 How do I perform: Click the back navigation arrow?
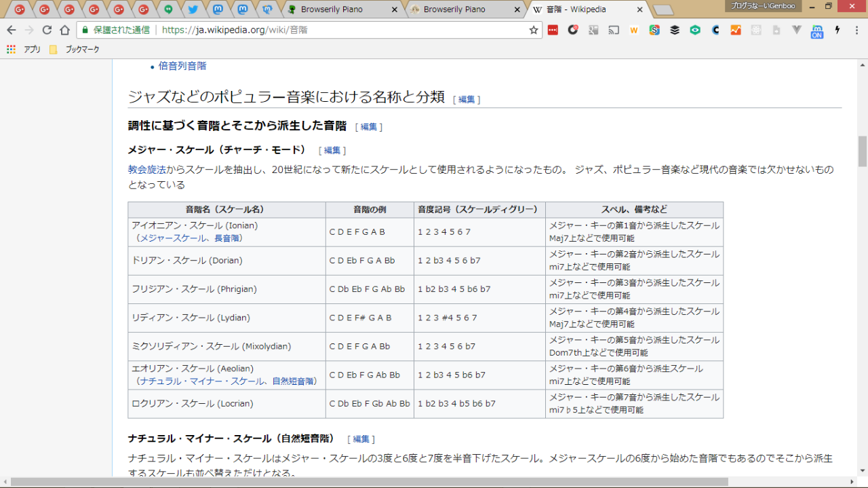pos(12,30)
